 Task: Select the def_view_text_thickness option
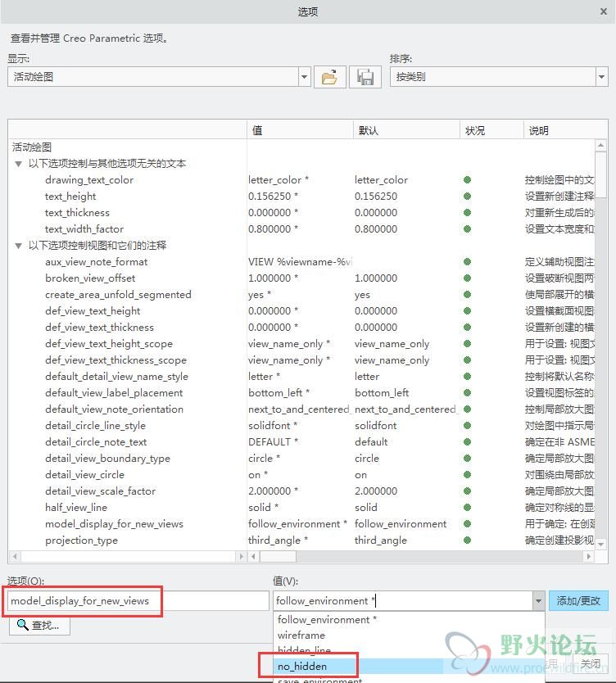99,327
